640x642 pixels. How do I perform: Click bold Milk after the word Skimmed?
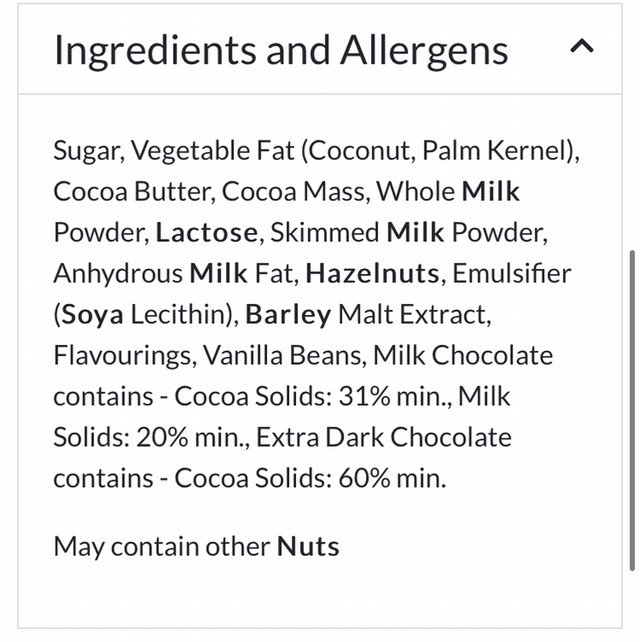416,233
